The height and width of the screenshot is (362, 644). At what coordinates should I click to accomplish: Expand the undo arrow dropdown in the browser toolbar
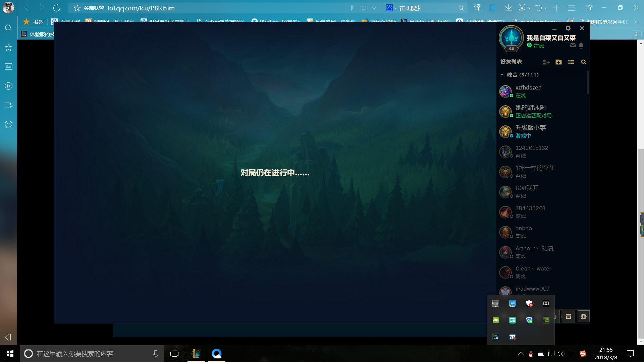coord(546,8)
